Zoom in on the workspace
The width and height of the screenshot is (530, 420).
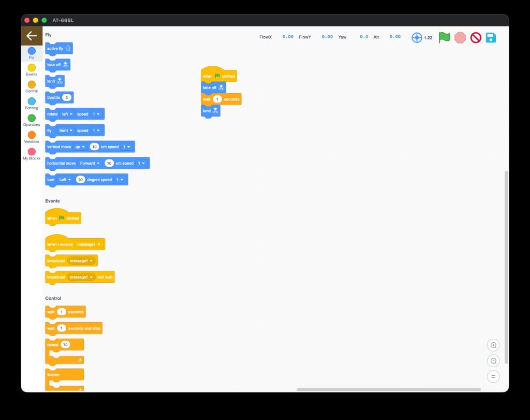[493, 345]
